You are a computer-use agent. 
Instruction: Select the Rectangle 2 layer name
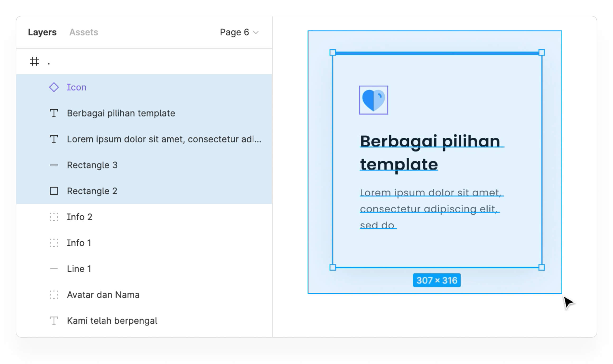tap(92, 191)
